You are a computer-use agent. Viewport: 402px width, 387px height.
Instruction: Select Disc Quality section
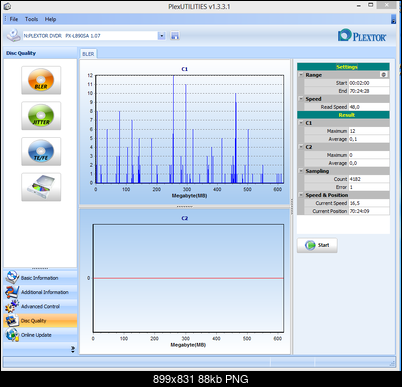click(40, 320)
